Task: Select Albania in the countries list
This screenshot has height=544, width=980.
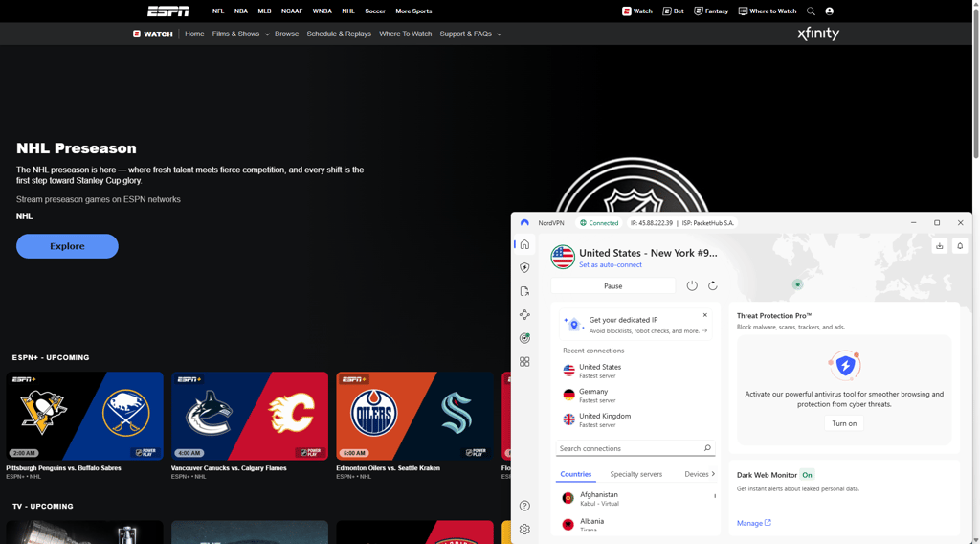Action: pyautogui.click(x=634, y=524)
